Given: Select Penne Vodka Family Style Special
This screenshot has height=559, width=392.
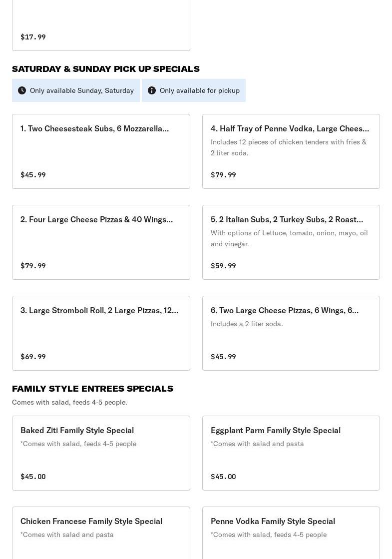Looking at the screenshot, I should coord(291,532).
